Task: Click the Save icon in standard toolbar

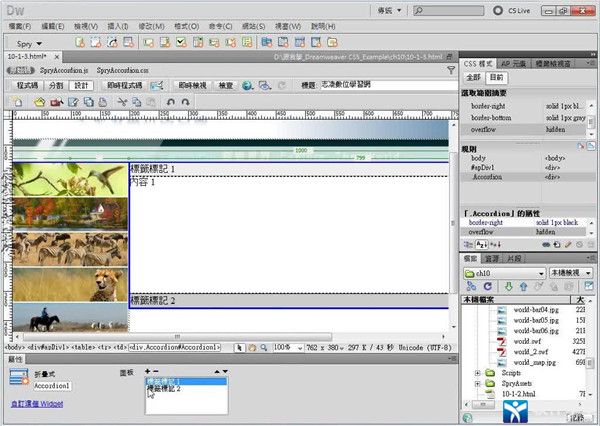Action: click(x=73, y=102)
